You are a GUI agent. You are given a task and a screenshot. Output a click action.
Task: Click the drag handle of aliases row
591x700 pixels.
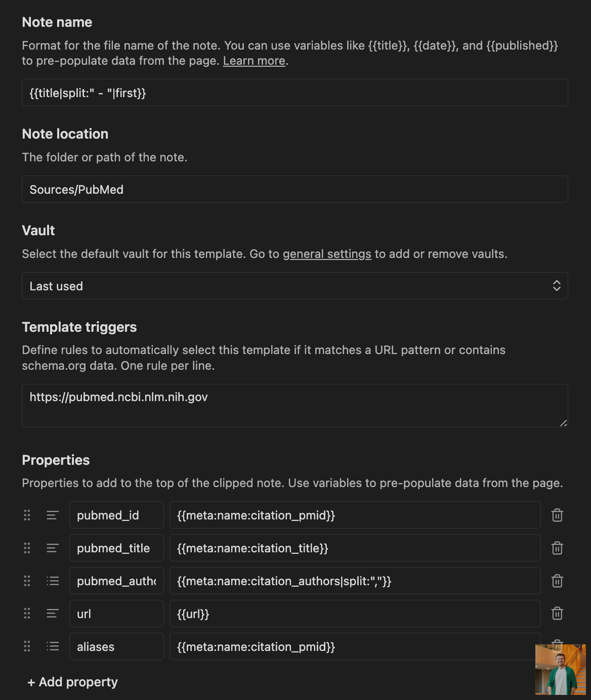point(27,646)
